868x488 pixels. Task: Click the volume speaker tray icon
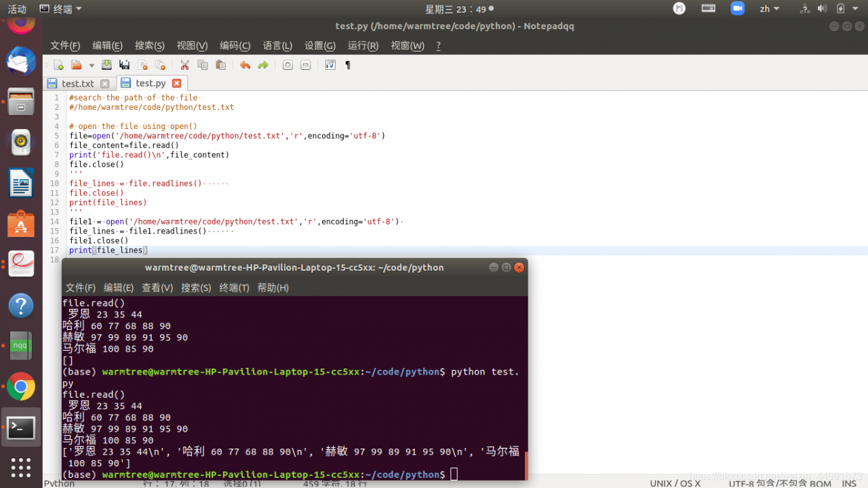(823, 9)
